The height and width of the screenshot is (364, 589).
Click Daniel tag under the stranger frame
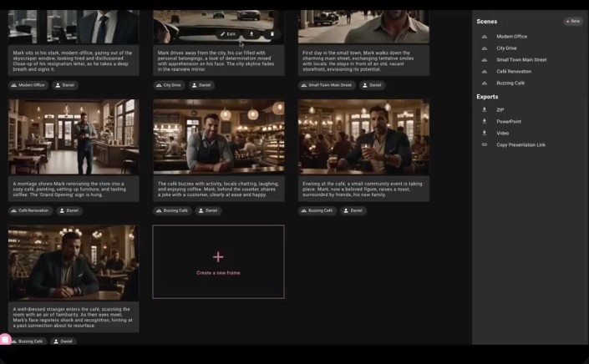coord(63,341)
